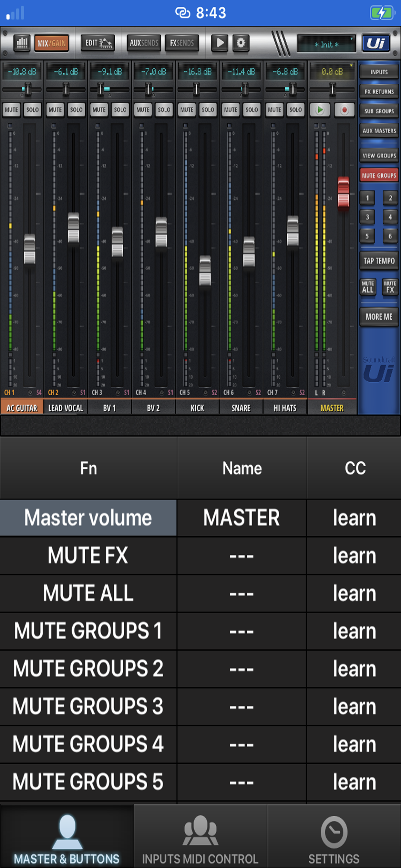Open SETTINGS tab
This screenshot has height=868, width=401.
pos(334,837)
